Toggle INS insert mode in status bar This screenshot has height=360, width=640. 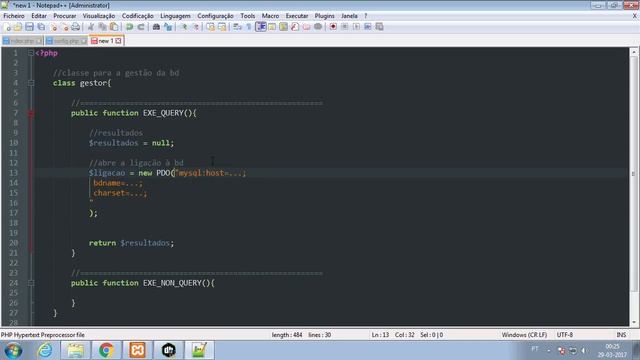(x=621, y=335)
